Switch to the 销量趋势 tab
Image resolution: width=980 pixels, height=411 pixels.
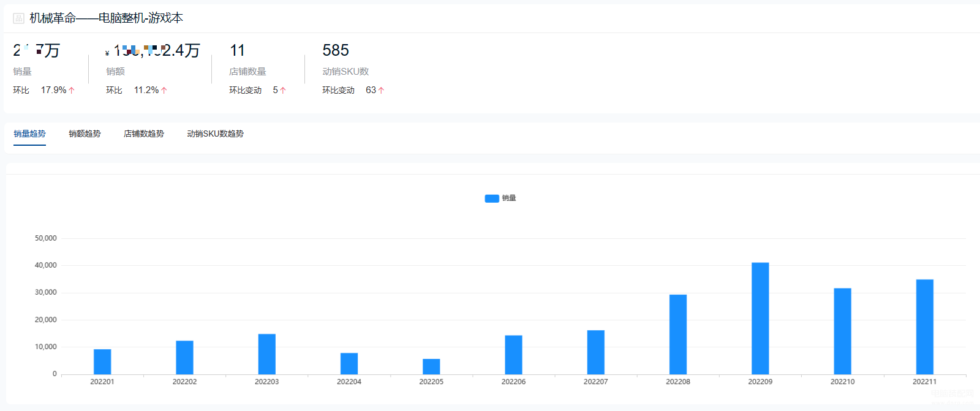[29, 134]
